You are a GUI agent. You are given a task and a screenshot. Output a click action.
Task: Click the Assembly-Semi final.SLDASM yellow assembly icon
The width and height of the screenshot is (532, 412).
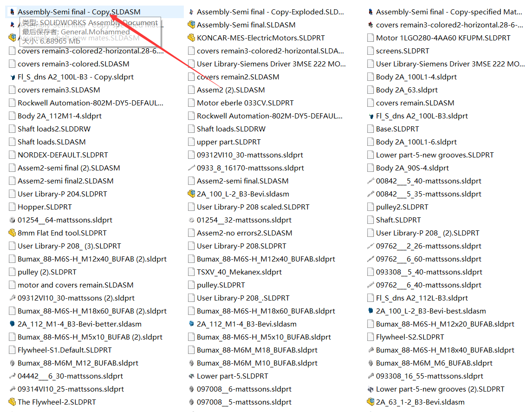(x=191, y=25)
